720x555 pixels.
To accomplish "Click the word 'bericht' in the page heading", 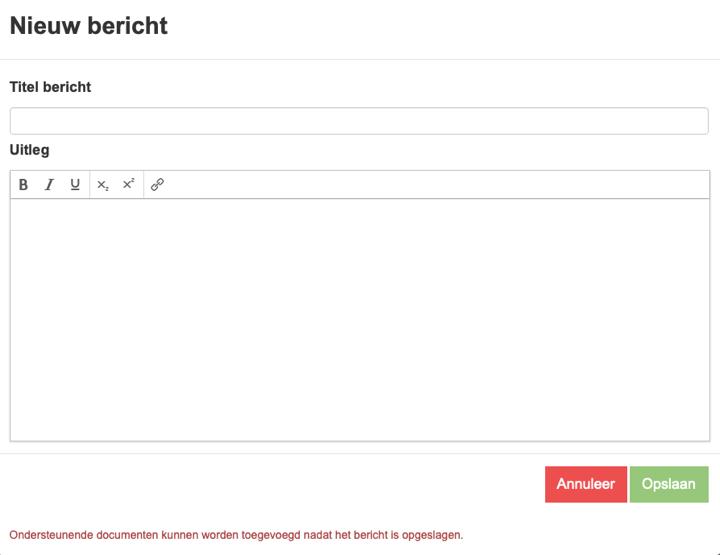I will click(x=126, y=26).
